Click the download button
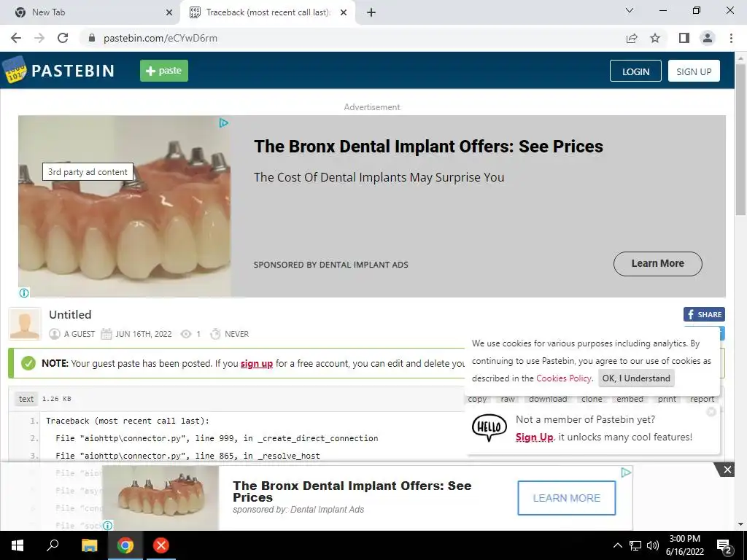Screen dimensions: 747x560 (548, 399)
